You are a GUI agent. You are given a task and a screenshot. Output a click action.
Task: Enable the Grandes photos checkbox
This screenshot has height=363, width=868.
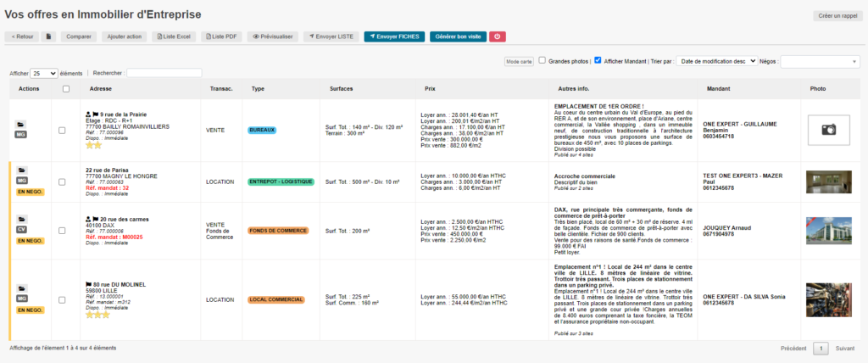[542, 61]
